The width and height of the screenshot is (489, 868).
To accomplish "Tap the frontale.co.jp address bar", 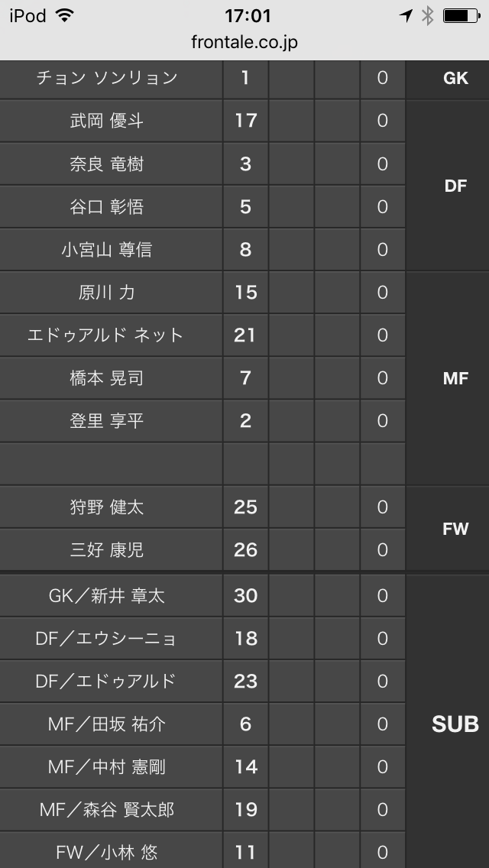I will pyautogui.click(x=244, y=42).
